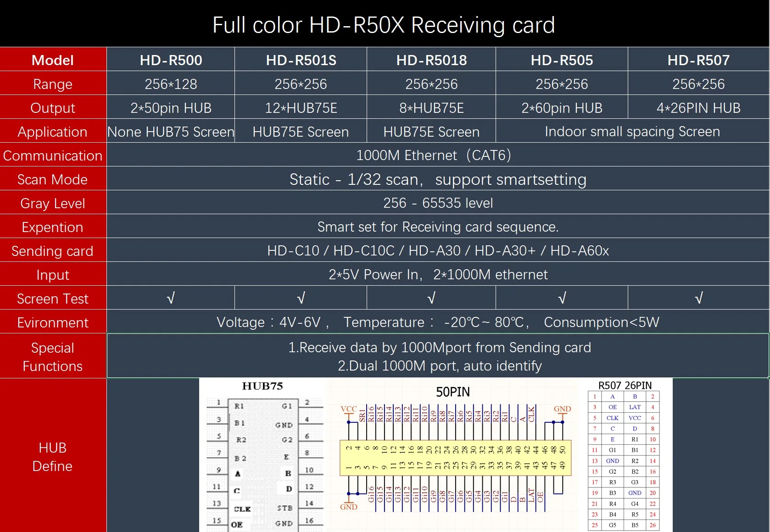Viewport: 770px width, 532px height.
Task: Click the Scan Mode row label
Action: click(x=52, y=179)
